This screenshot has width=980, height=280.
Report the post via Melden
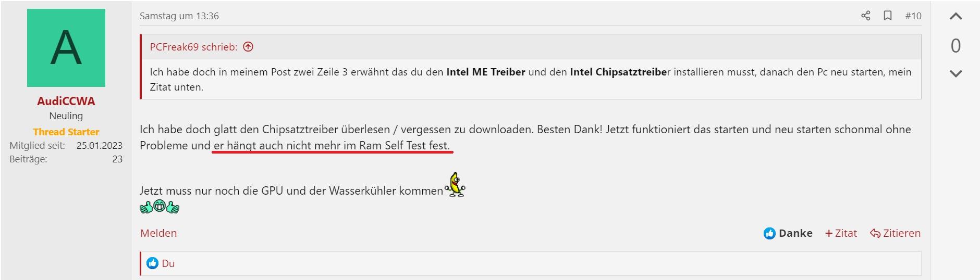[x=158, y=233]
